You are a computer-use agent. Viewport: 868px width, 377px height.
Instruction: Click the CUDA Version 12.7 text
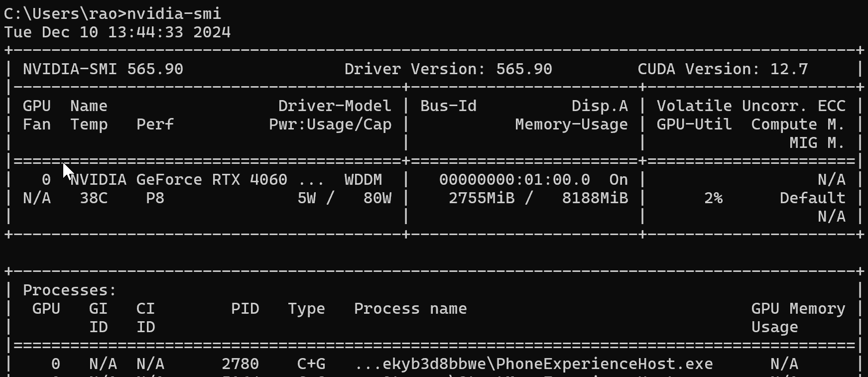point(723,69)
